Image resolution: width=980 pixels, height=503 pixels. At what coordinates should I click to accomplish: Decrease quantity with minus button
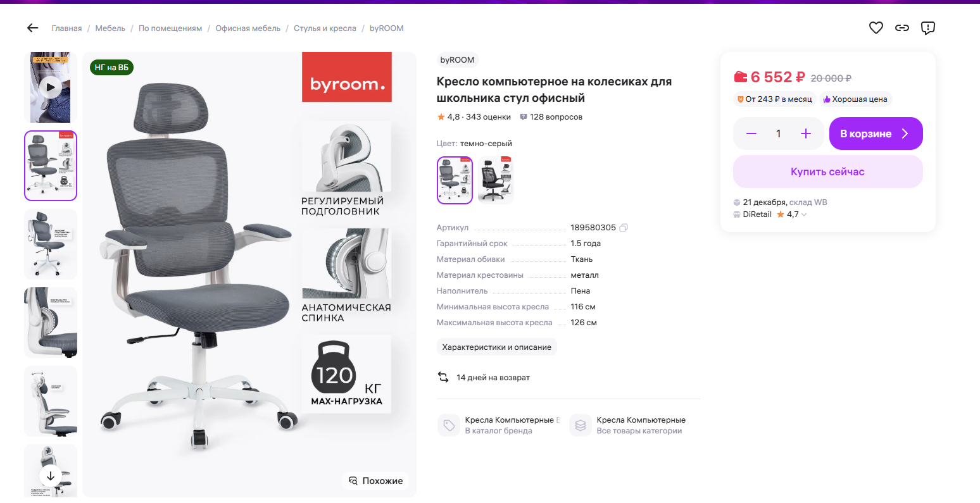[x=751, y=134]
